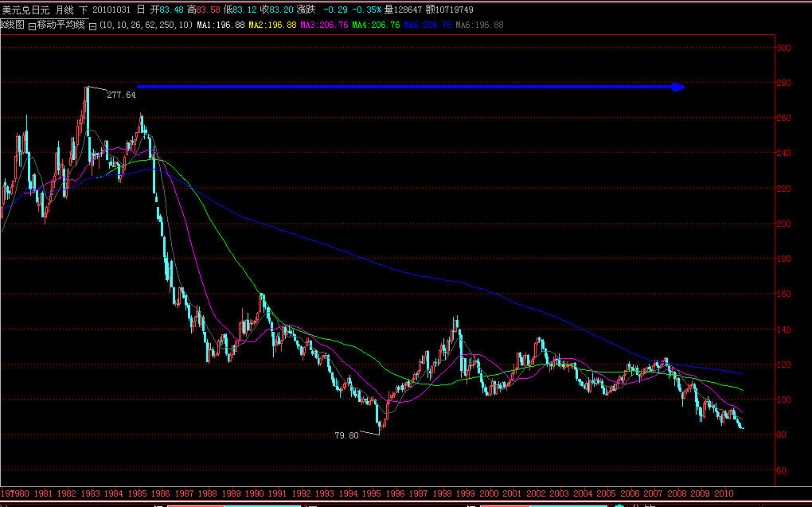Click the 120 price axis label
Viewport: 812px width, 507px height.
(784, 365)
